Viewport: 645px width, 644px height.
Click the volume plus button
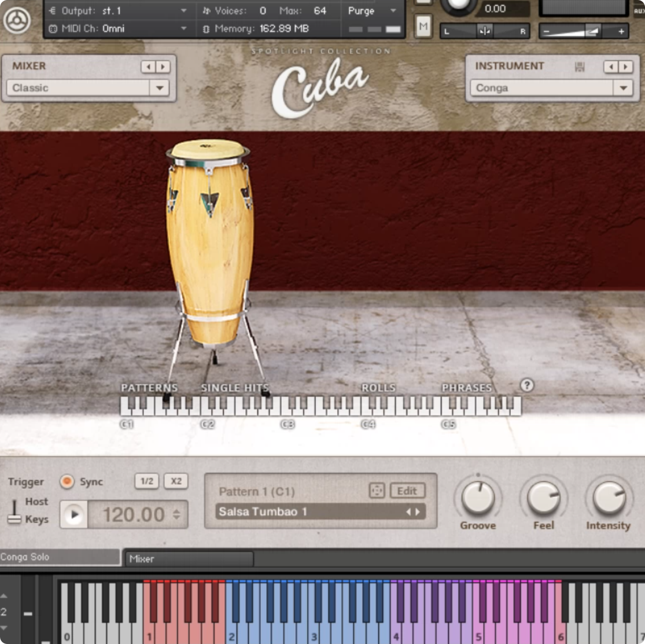pyautogui.click(x=621, y=31)
